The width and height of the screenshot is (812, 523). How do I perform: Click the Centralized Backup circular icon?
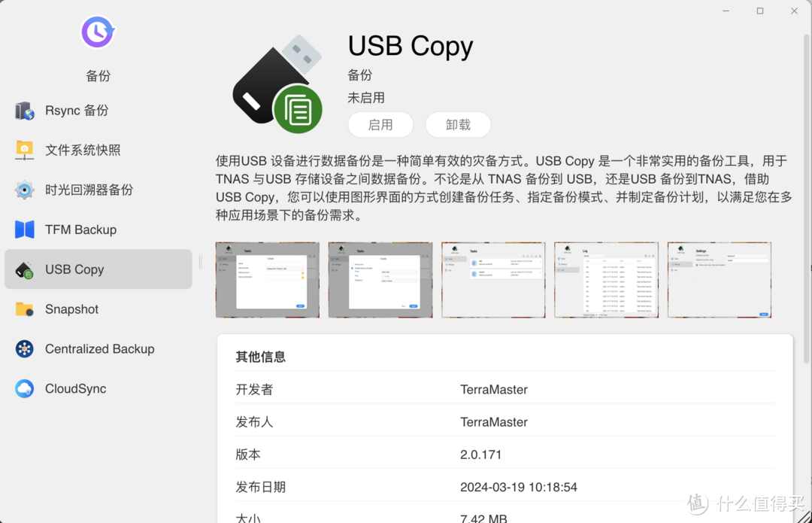point(23,349)
